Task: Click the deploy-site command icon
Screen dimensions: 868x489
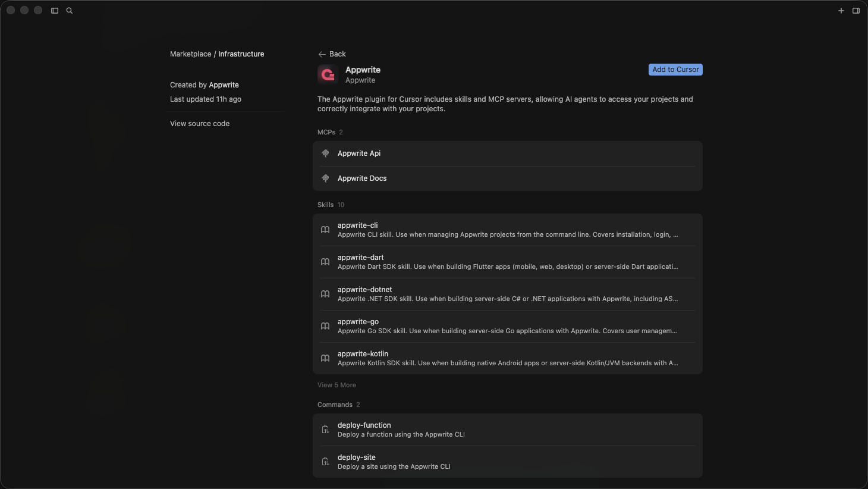Action: pos(325,461)
